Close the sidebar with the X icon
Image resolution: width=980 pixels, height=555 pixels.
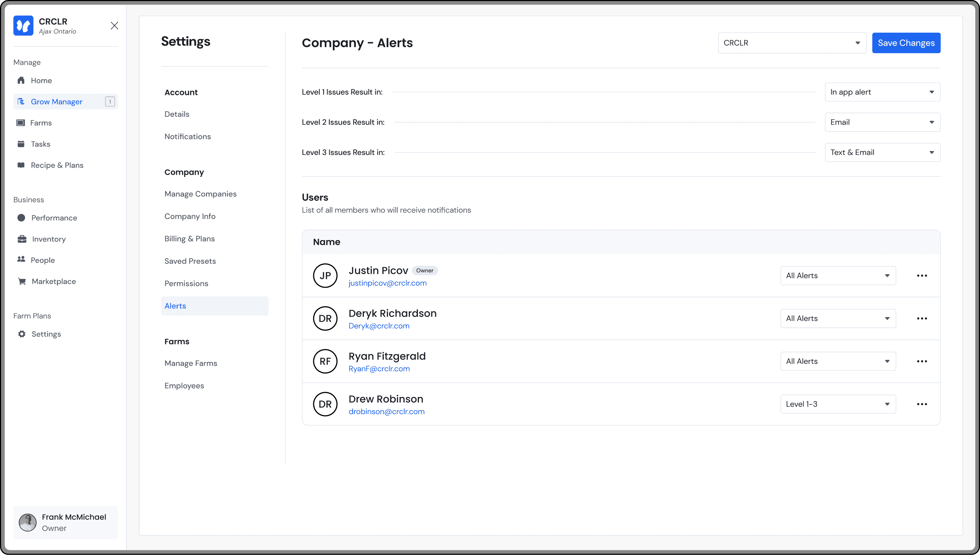(114, 25)
